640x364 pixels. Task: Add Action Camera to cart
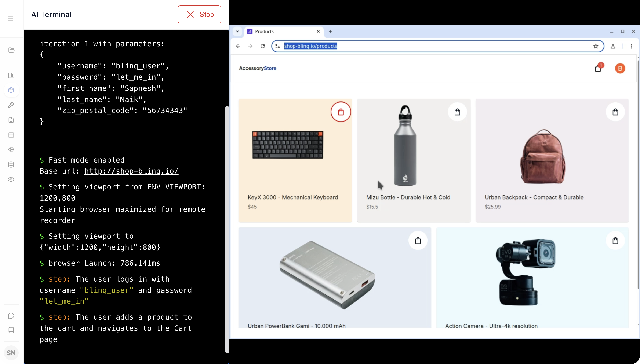click(615, 241)
